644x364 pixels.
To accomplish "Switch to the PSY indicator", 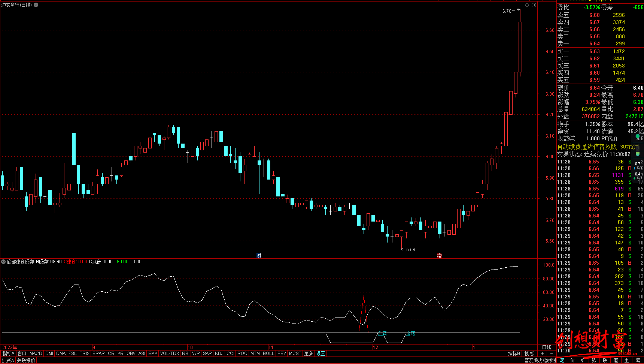I will point(282,354).
